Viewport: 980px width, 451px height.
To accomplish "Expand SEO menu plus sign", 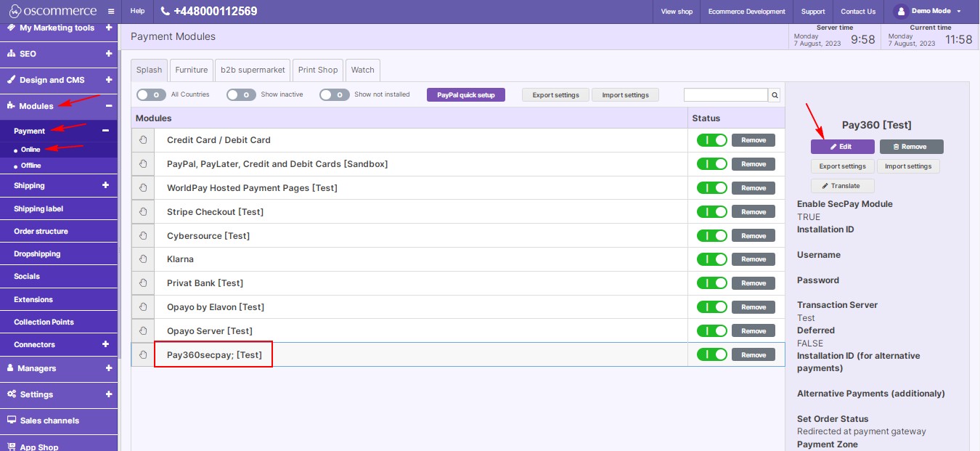I will point(108,54).
